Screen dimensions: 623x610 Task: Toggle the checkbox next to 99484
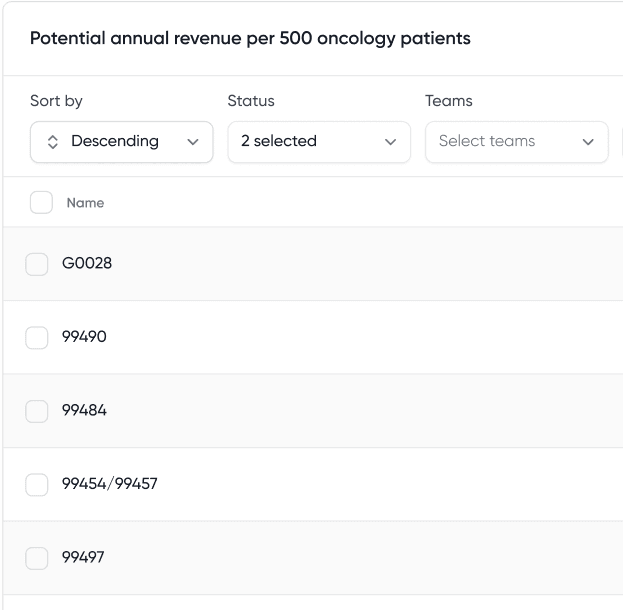pyautogui.click(x=37, y=411)
